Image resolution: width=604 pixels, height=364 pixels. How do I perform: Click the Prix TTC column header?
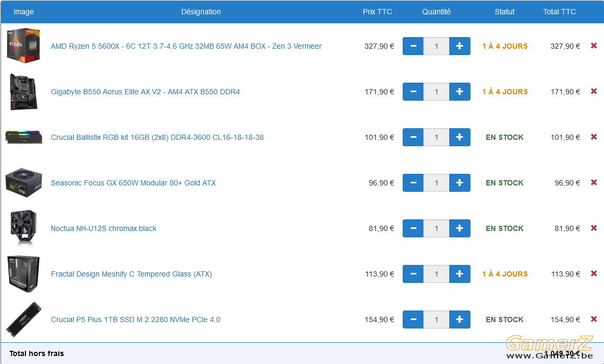(377, 12)
